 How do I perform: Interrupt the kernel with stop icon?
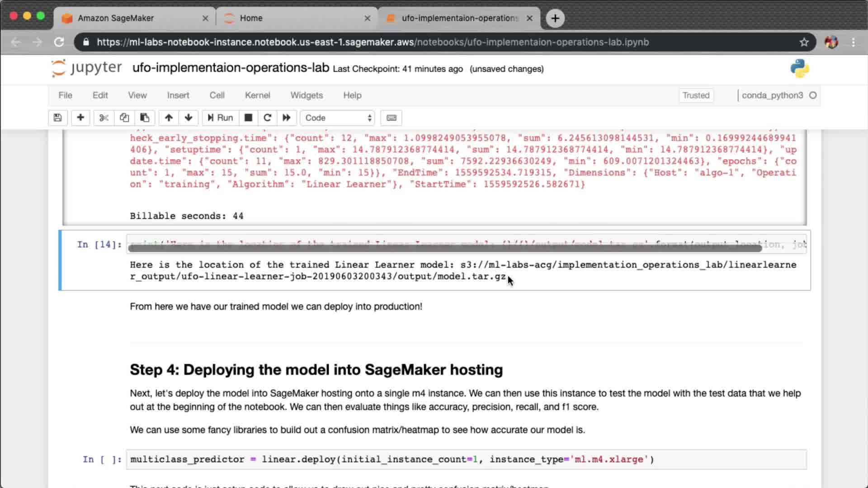tap(248, 118)
